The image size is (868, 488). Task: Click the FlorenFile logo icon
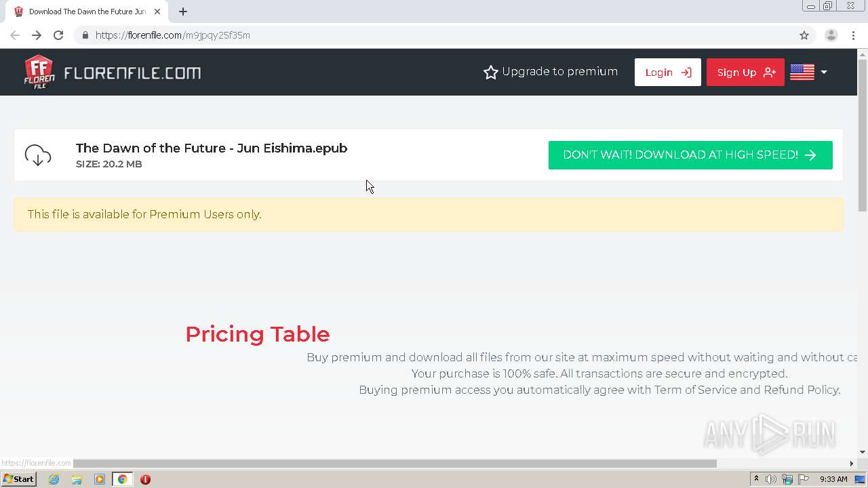(x=39, y=73)
